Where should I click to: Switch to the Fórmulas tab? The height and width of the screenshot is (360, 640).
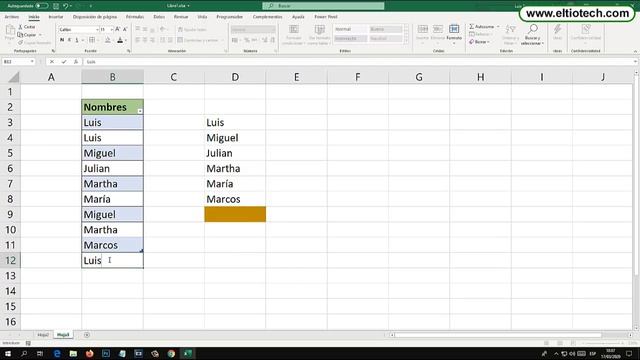pos(135,17)
